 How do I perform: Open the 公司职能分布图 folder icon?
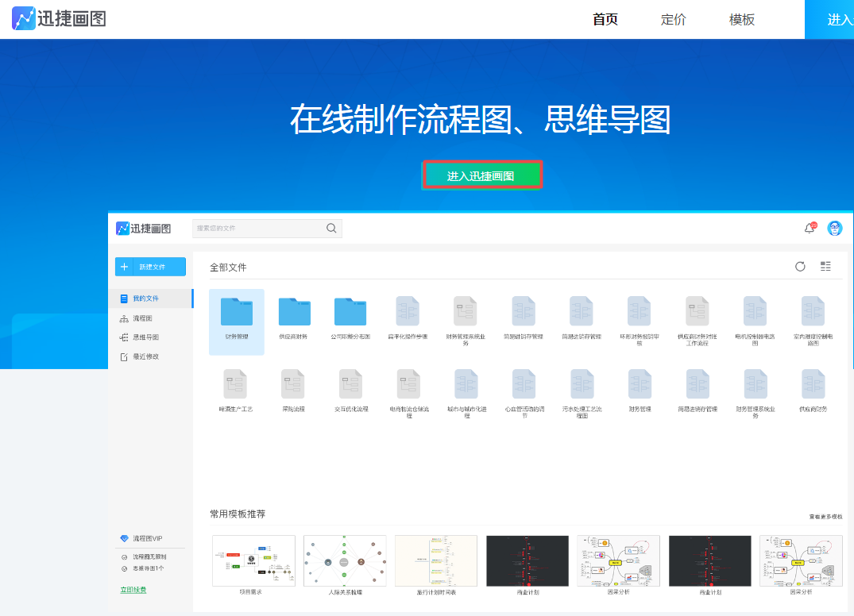(x=350, y=312)
